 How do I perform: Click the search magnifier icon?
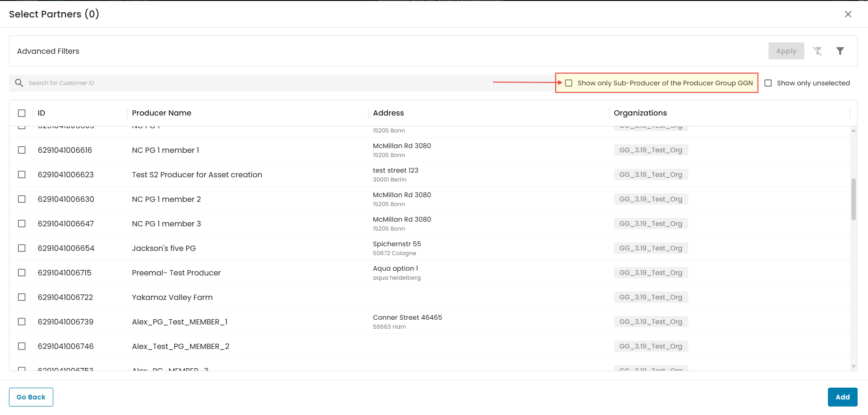(19, 83)
